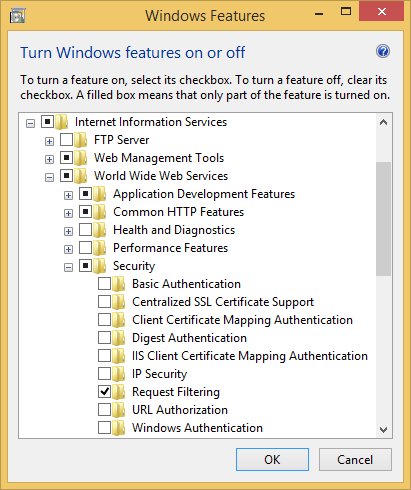Viewport: 411px width, 490px height.
Task: Open the help question mark icon
Action: point(383,52)
